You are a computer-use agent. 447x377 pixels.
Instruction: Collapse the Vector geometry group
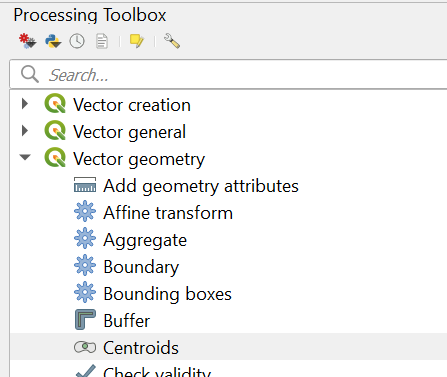25,157
